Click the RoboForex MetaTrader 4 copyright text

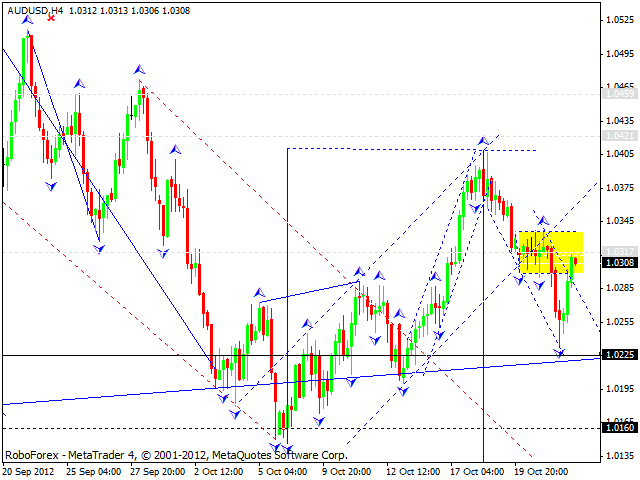[x=176, y=455]
